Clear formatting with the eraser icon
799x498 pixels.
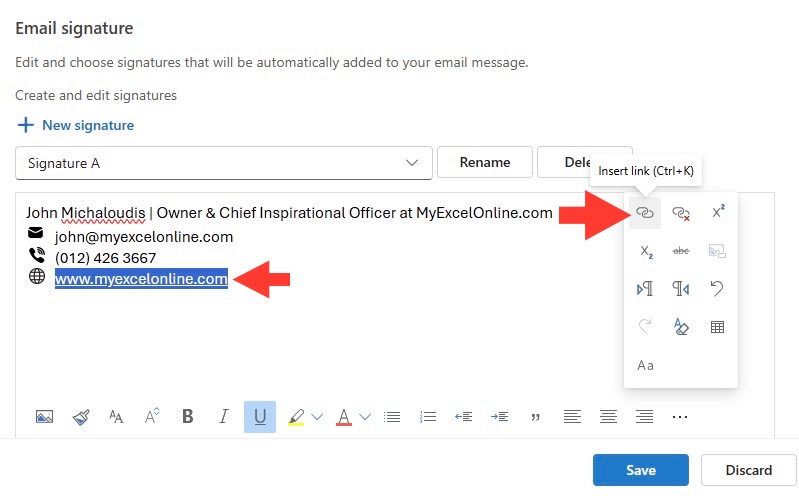pos(681,327)
